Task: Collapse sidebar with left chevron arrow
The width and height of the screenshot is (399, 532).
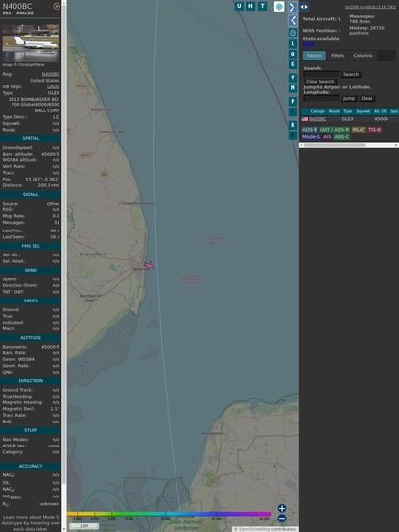Action: 293,21
